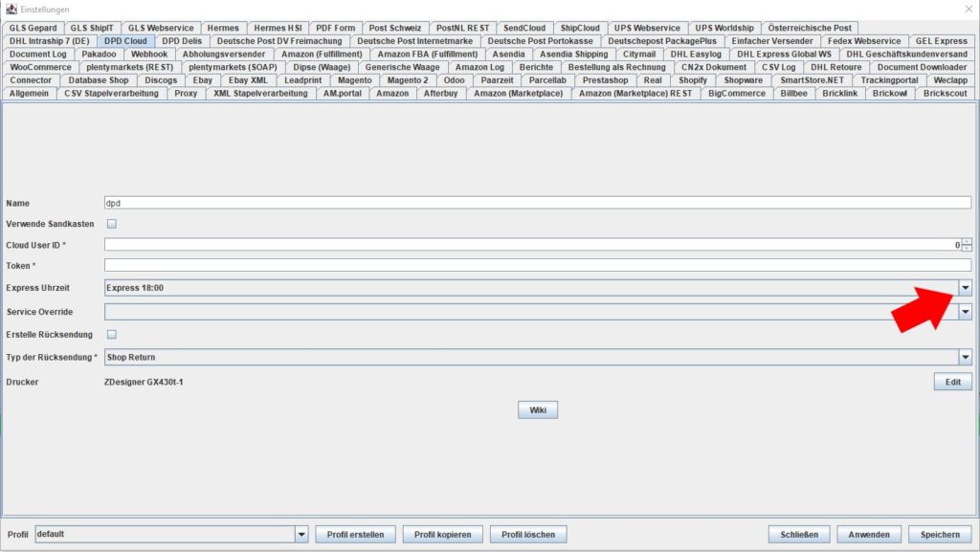The width and height of the screenshot is (980, 552).
Task: Switch to the GLS Gepard tab
Action: pos(33,28)
